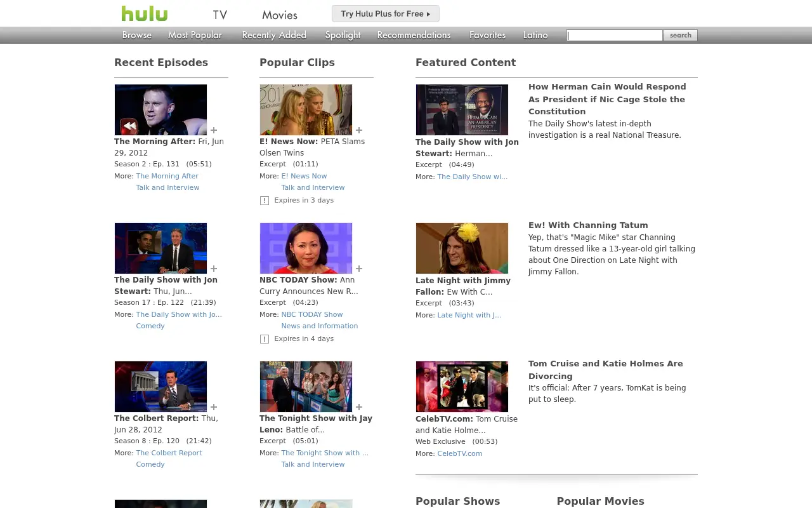Play the Ann Curry NBC TODAY thumbnail

tap(306, 248)
